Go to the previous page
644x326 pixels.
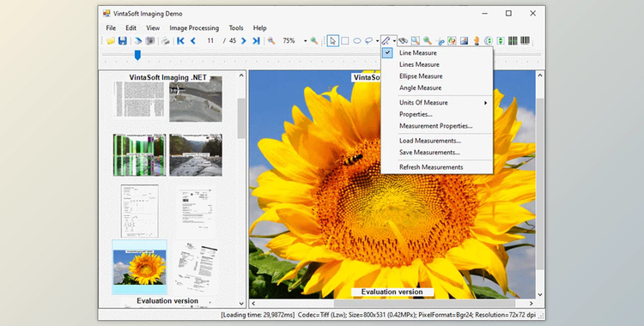192,40
